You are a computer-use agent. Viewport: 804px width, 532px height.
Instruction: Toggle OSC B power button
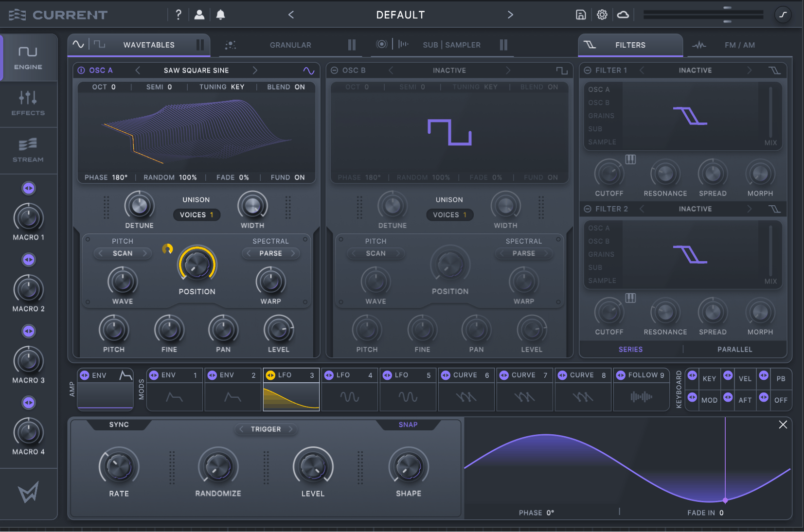pyautogui.click(x=334, y=71)
